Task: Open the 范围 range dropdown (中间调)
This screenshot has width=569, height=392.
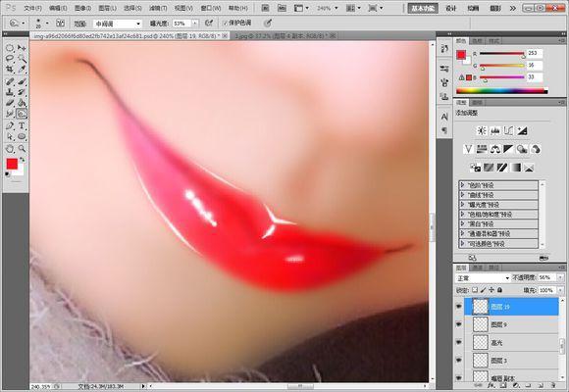Action: point(117,24)
